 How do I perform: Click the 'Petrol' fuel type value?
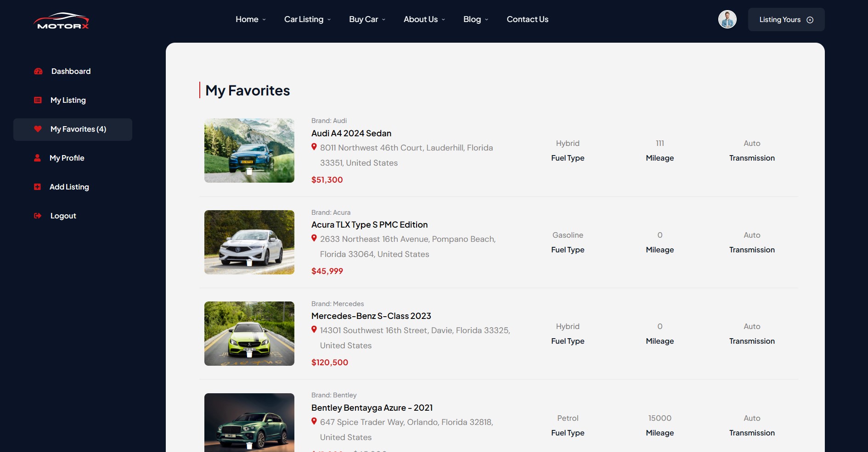[568, 418]
